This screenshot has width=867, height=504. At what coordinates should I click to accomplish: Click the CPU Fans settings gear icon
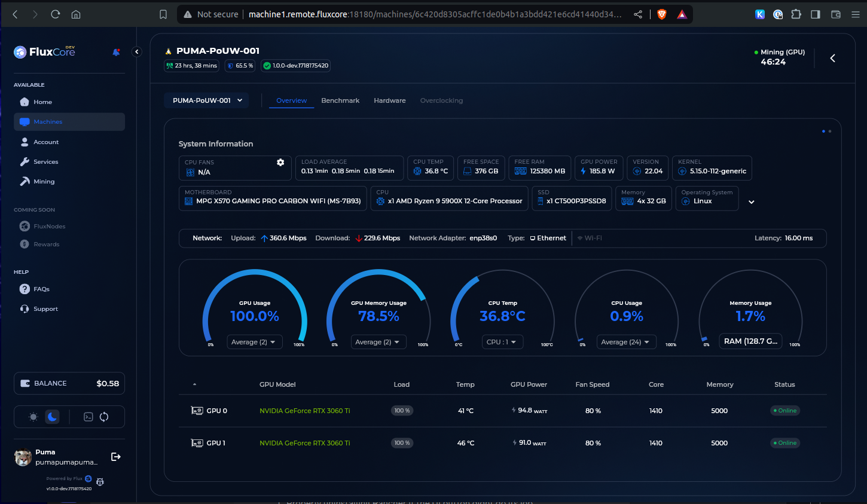[x=280, y=163]
